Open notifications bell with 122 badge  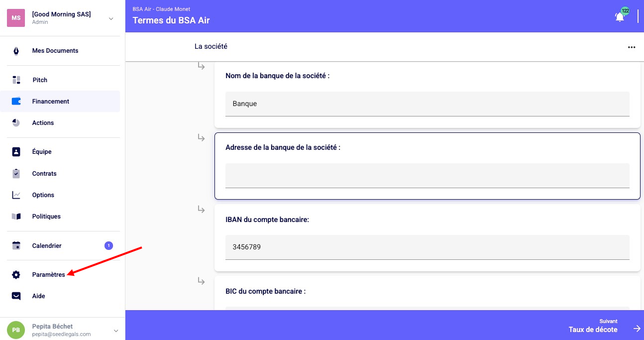point(620,16)
